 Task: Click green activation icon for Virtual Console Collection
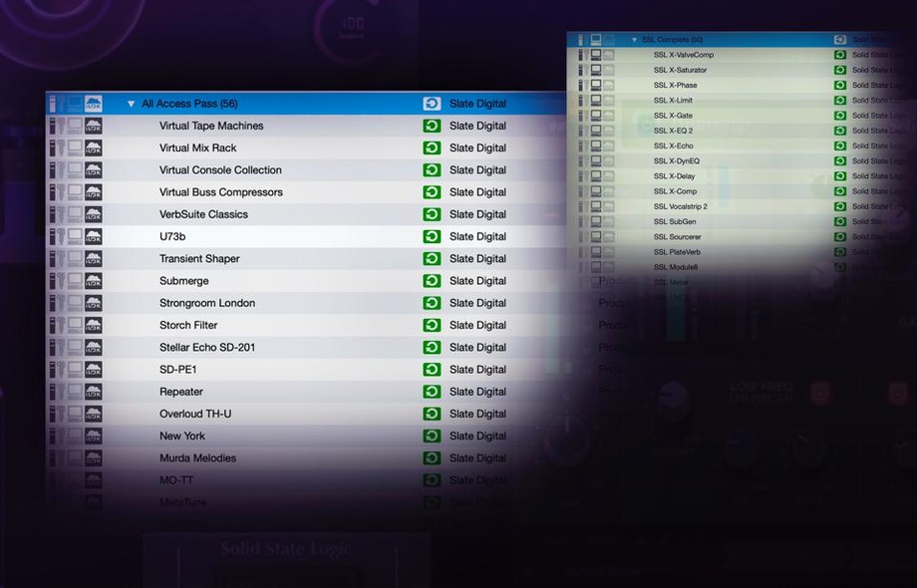click(432, 170)
